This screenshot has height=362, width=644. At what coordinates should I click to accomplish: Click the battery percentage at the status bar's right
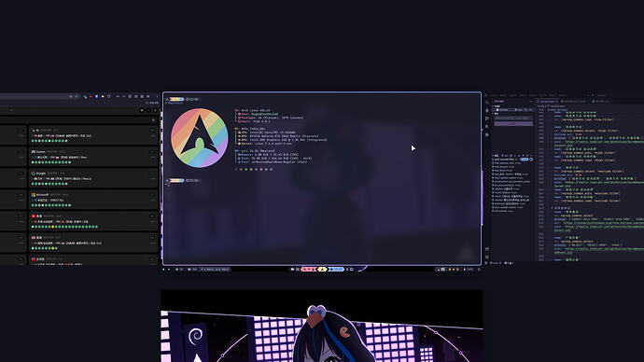click(469, 270)
